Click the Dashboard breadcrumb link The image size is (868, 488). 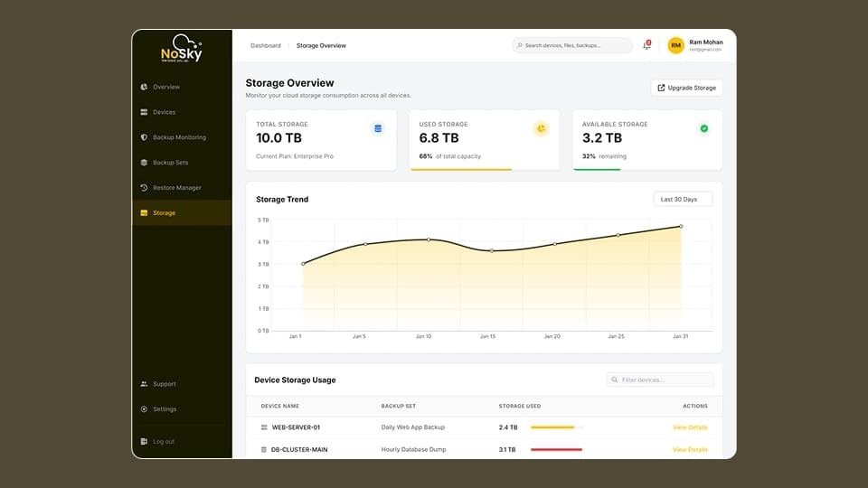[x=266, y=45]
